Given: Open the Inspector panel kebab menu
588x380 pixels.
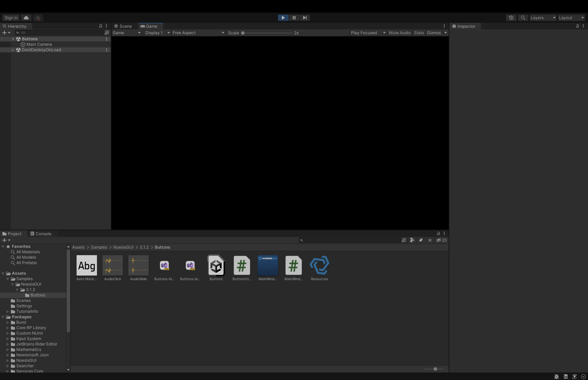Looking at the screenshot, I should coord(583,26).
